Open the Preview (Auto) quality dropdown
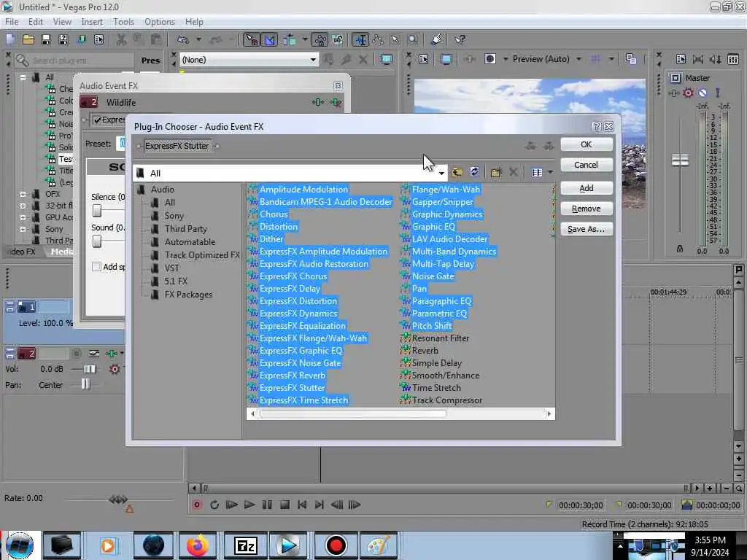Screen dimensions: 747x560 point(578,59)
